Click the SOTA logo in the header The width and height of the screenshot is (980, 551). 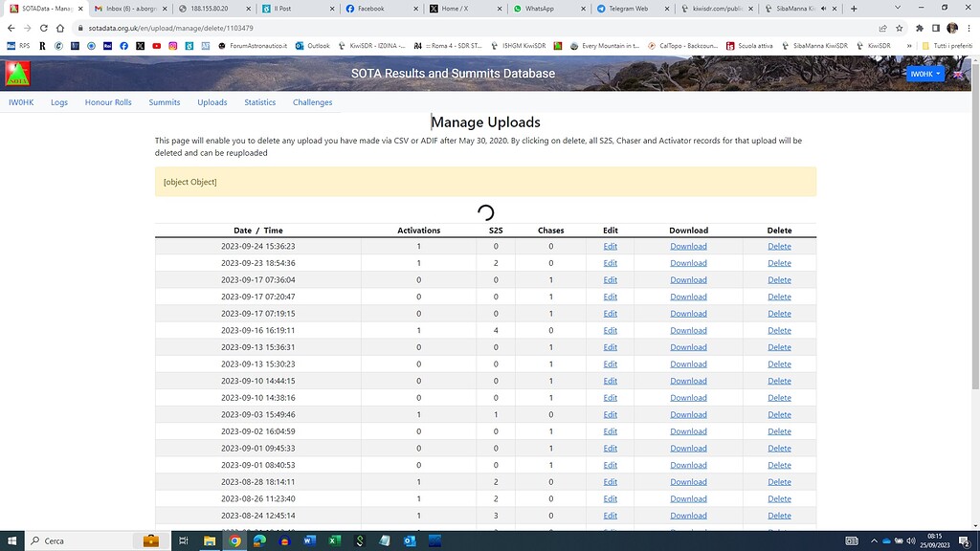(x=17, y=74)
